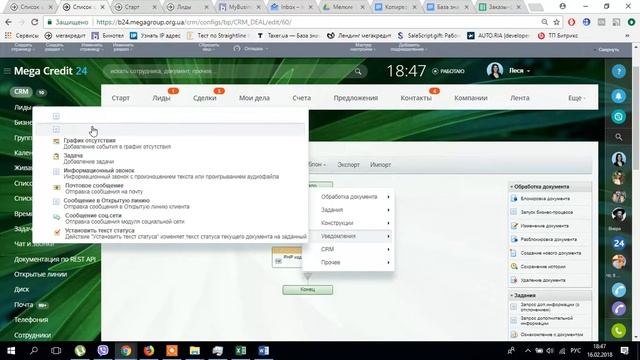The image size is (640, 360).
Task: Click the blue '24' chat icon
Action: click(619, 243)
